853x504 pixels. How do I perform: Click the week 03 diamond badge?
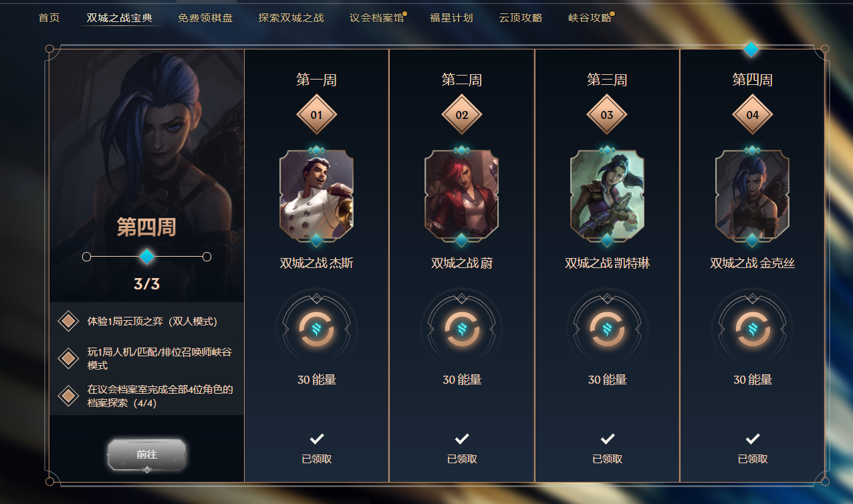607,114
